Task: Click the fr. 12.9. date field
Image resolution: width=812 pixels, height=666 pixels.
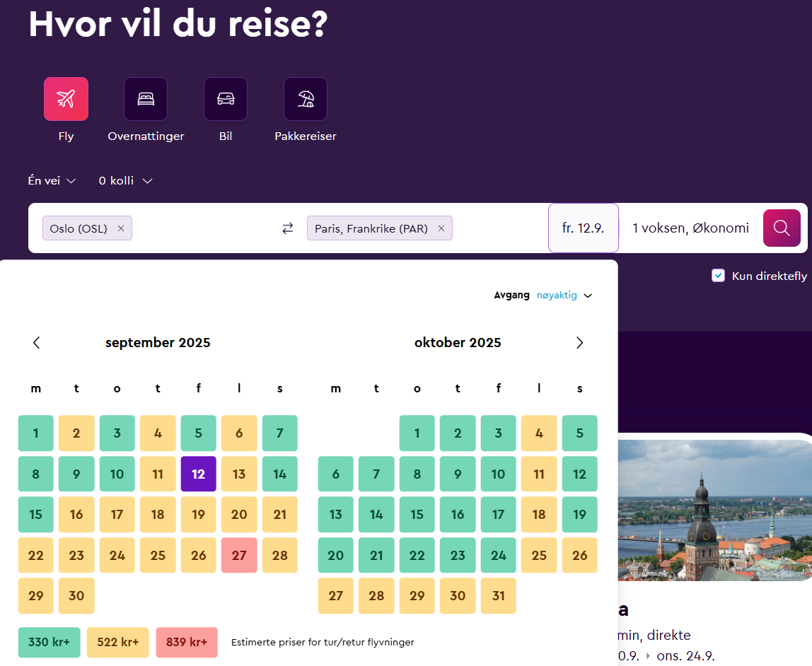Action: click(x=583, y=228)
